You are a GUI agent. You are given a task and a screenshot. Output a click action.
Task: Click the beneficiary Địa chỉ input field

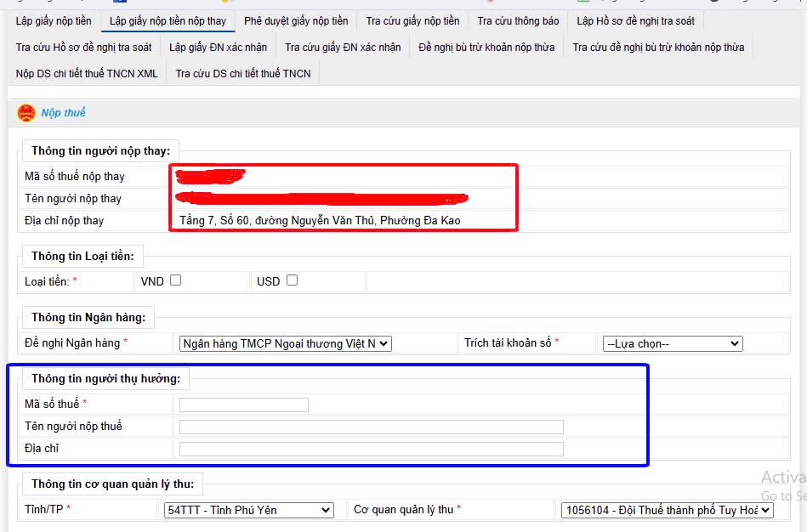(x=371, y=449)
